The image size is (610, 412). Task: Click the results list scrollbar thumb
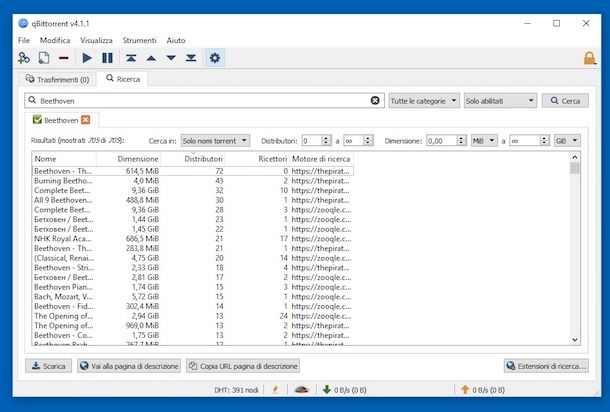[x=575, y=168]
